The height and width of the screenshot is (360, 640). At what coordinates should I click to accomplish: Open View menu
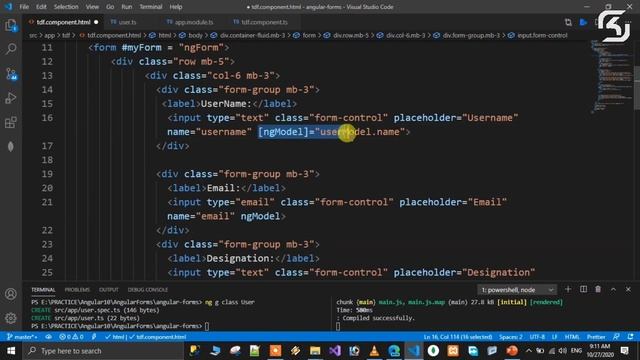click(x=92, y=7)
